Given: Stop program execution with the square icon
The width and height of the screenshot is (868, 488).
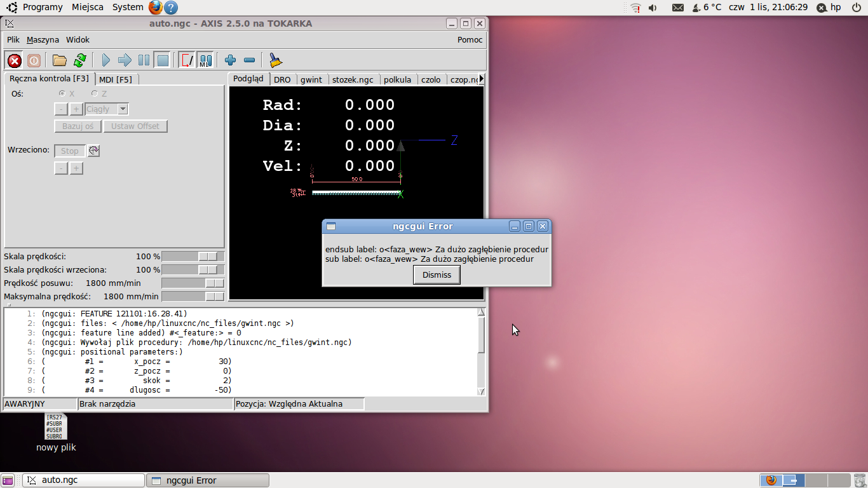Looking at the screenshot, I should (163, 60).
